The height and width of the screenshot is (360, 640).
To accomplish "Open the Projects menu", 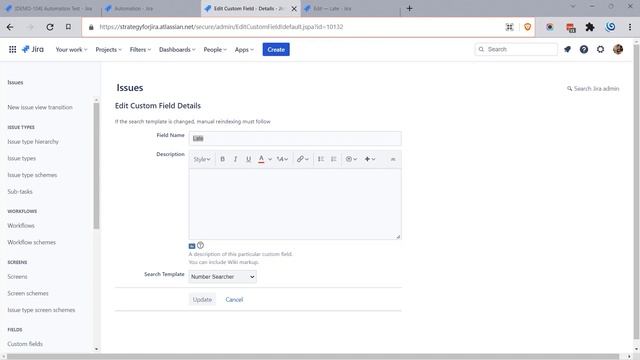I will pos(109,49).
